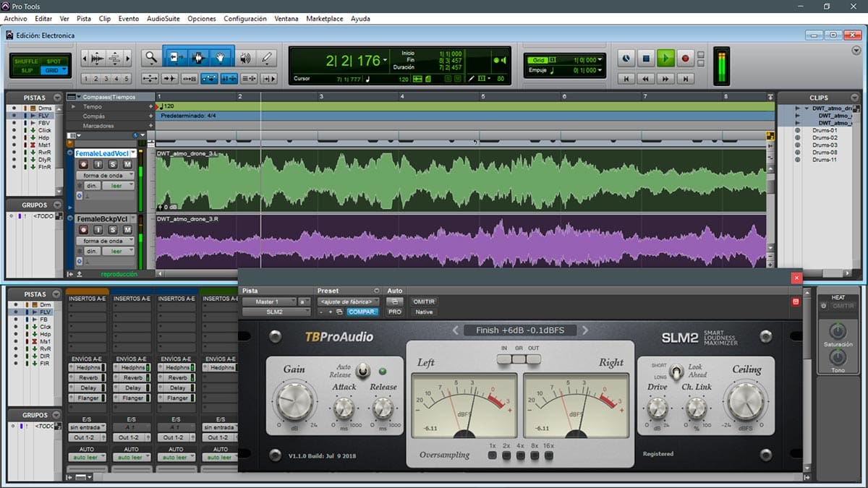Image resolution: width=868 pixels, height=488 pixels.
Task: Enable Spot edit mode
Action: coord(54,61)
